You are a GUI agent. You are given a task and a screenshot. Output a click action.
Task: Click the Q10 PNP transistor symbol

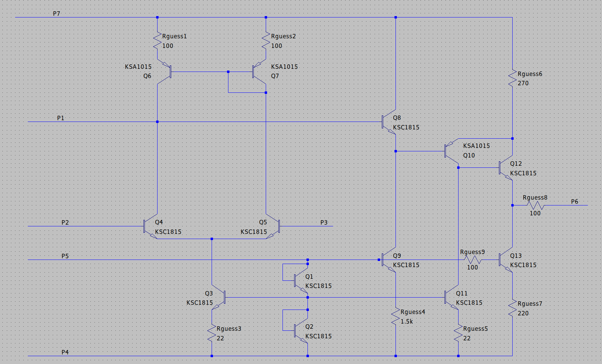point(451,151)
